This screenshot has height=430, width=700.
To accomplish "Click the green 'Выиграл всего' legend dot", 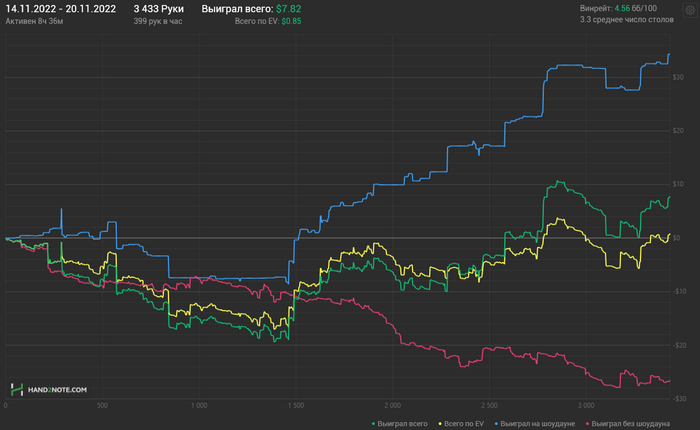I will [373, 424].
